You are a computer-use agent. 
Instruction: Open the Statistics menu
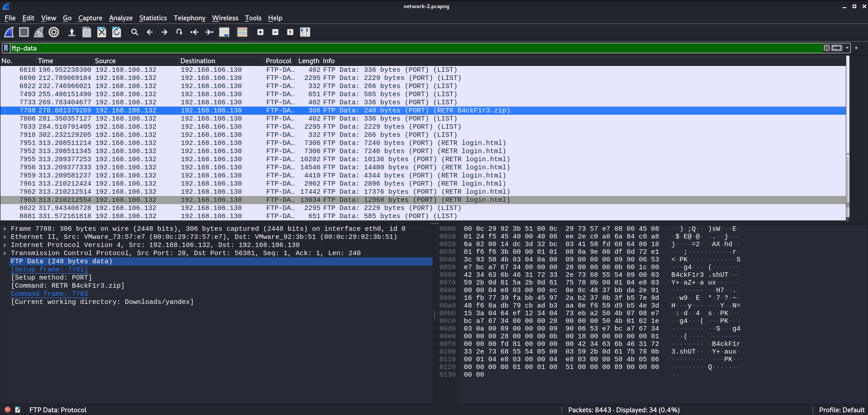[153, 18]
